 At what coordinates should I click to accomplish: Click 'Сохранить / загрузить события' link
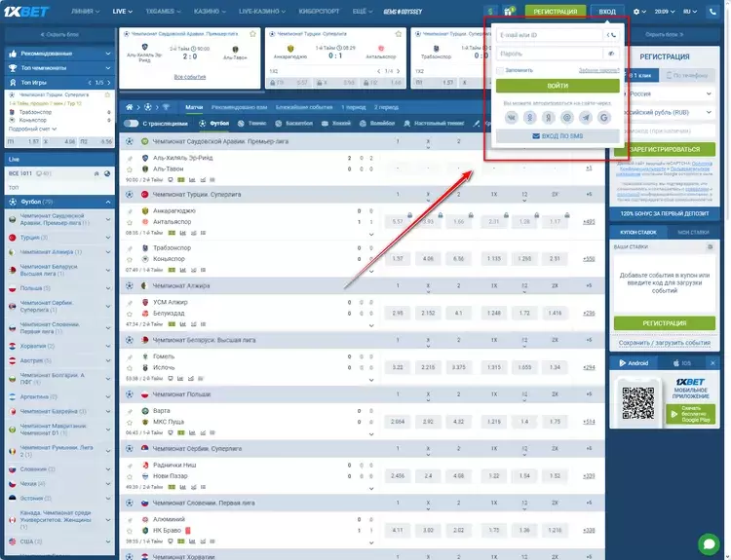point(665,343)
